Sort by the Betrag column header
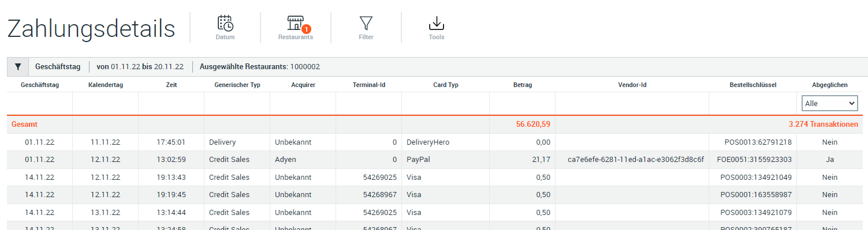Image resolution: width=868 pixels, height=230 pixels. [x=523, y=85]
